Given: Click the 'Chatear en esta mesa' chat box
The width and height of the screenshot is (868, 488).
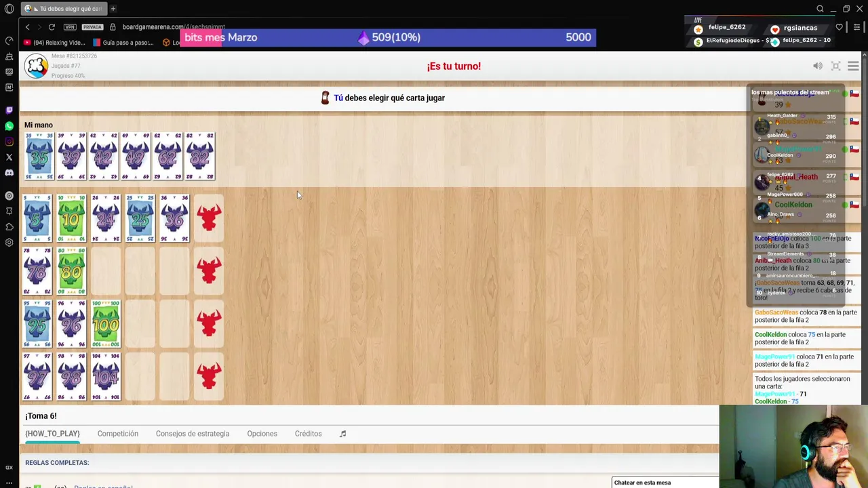Looking at the screenshot, I should click(665, 483).
